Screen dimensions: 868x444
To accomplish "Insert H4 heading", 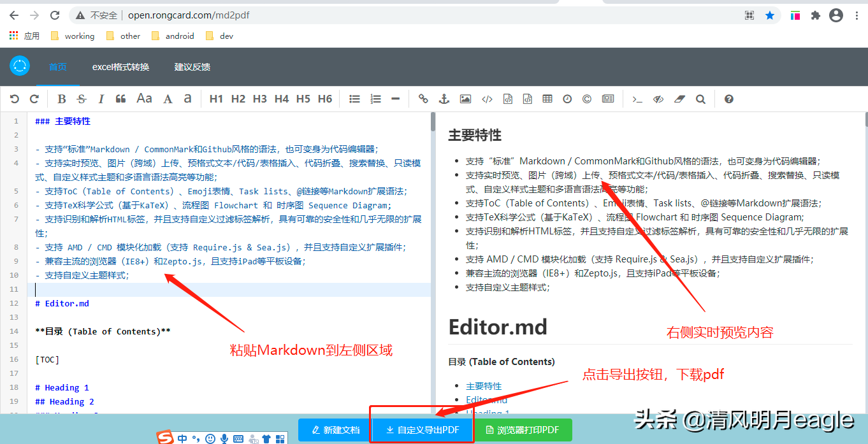I will coord(282,99).
